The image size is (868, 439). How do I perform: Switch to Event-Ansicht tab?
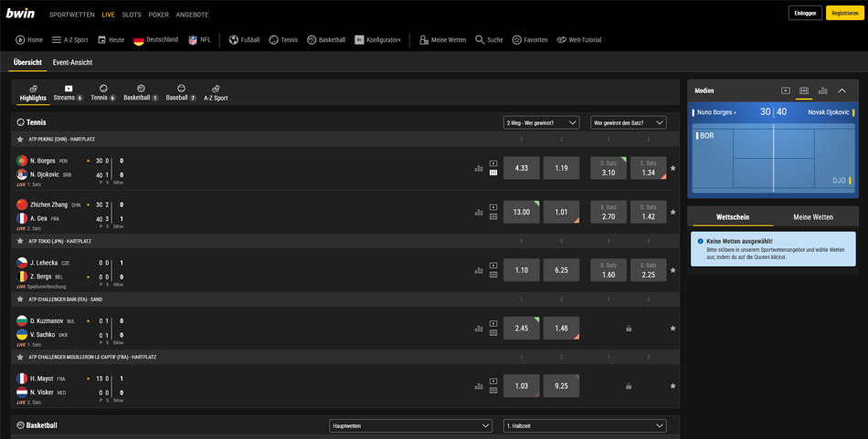(x=72, y=62)
